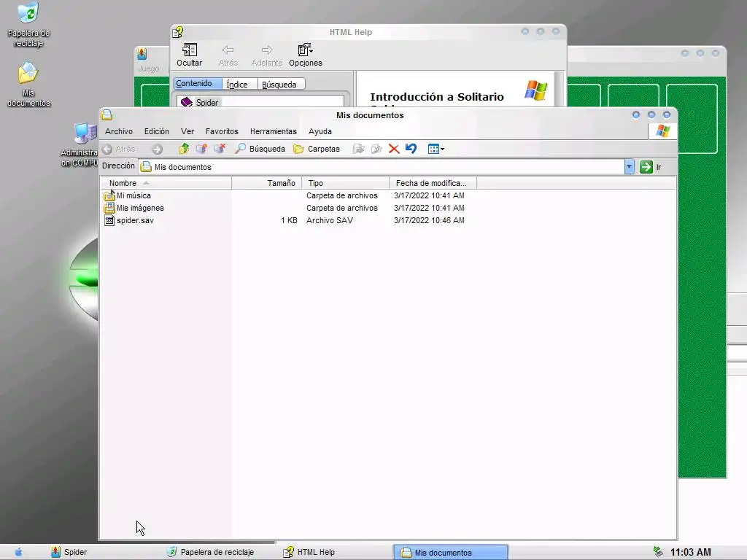Switch to Spider in the taskbar
The height and width of the screenshot is (560, 747).
[69, 552]
